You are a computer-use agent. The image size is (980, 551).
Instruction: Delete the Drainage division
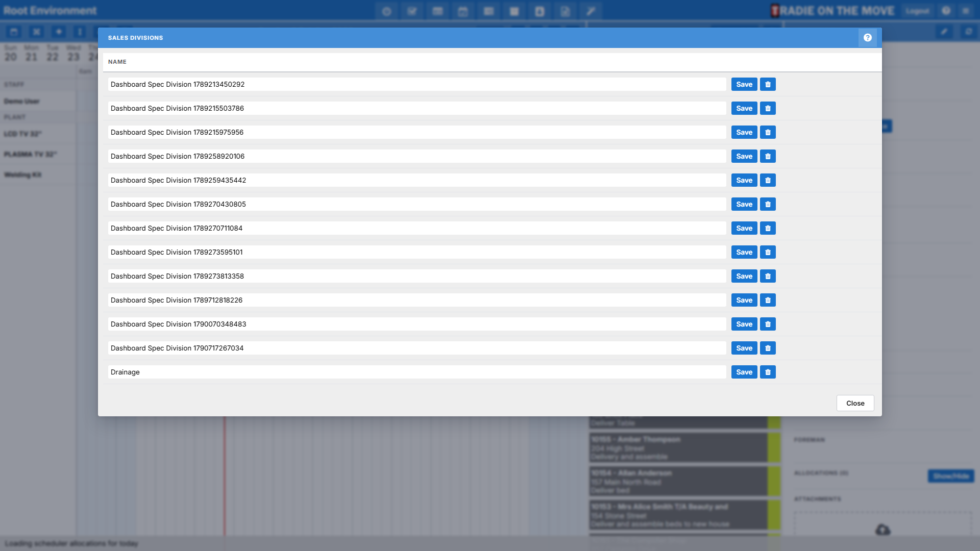(x=768, y=372)
